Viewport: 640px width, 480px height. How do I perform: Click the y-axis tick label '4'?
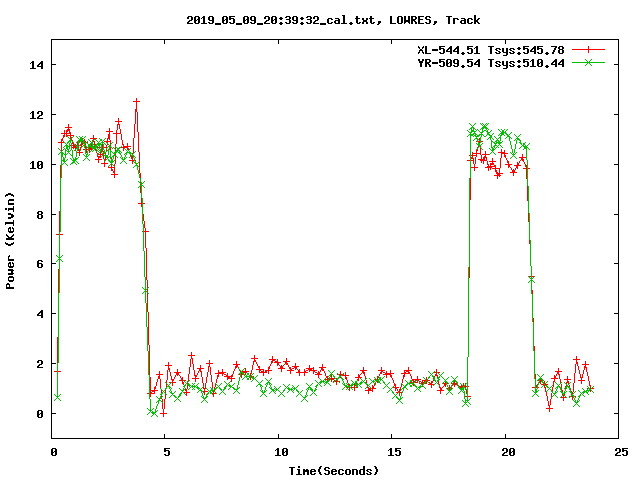click(40, 314)
